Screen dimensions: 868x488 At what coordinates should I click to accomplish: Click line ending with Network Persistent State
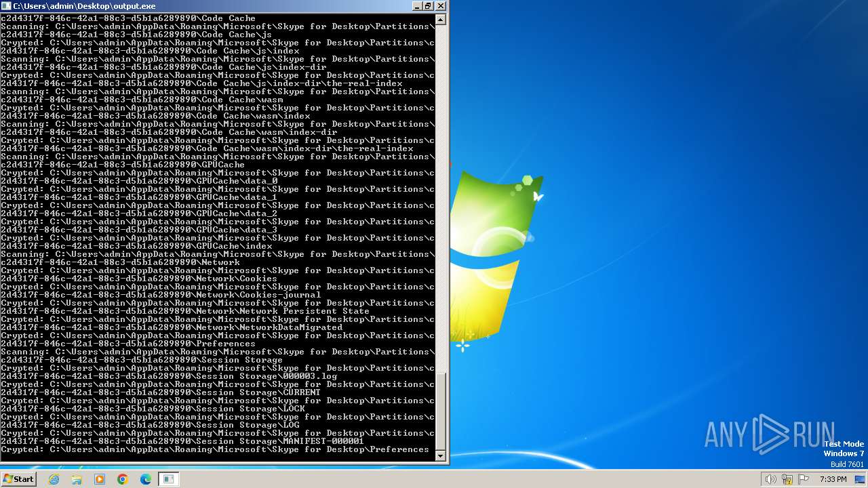tap(184, 311)
